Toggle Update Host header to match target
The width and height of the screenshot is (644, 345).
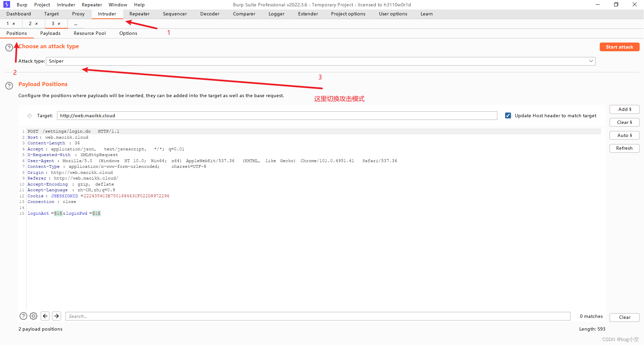(x=508, y=116)
